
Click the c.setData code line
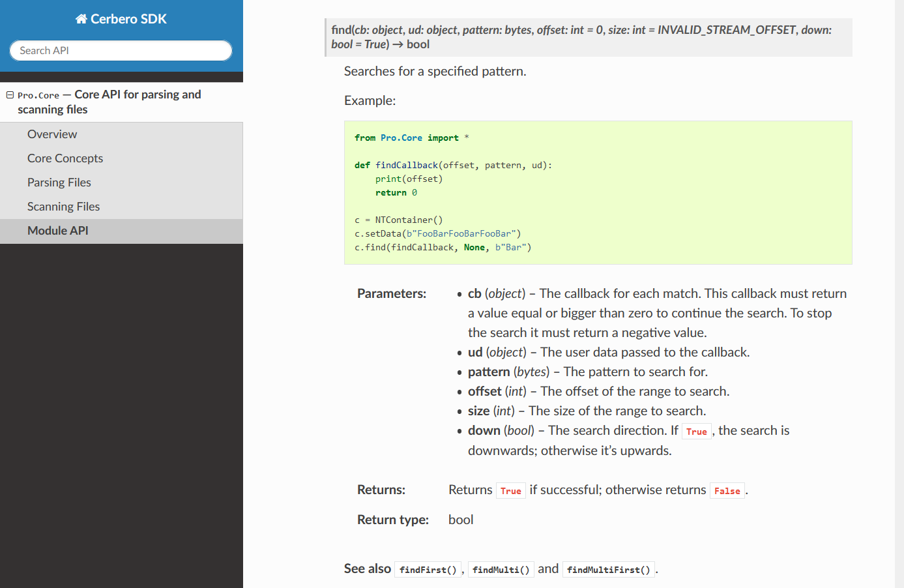437,233
